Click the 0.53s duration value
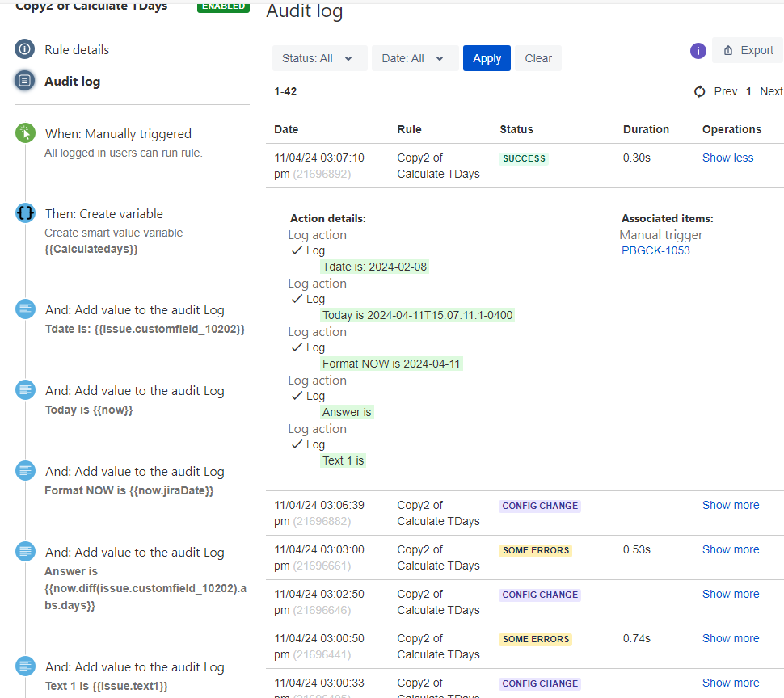784x698 pixels. [637, 549]
